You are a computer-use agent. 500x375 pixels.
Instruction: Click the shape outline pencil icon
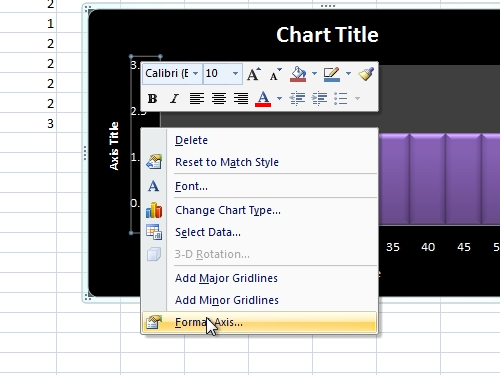point(332,74)
